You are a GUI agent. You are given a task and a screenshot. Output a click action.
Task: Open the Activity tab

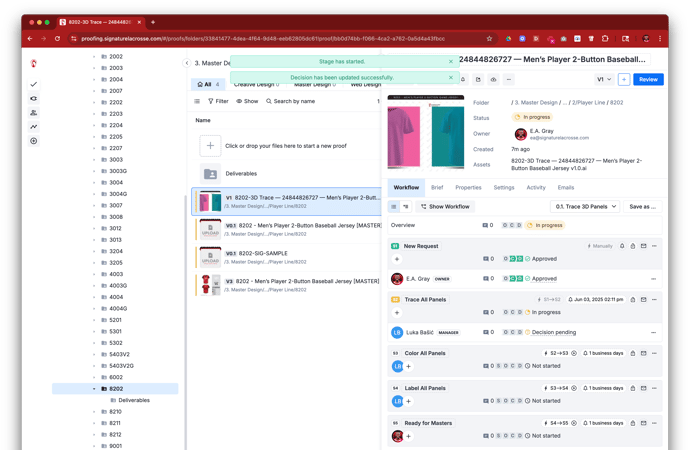coord(536,187)
